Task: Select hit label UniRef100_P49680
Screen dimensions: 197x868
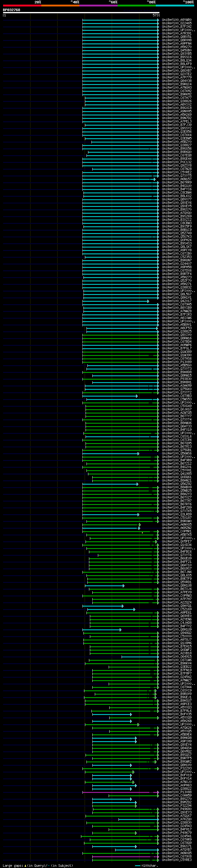Action: [x=176, y=809]
